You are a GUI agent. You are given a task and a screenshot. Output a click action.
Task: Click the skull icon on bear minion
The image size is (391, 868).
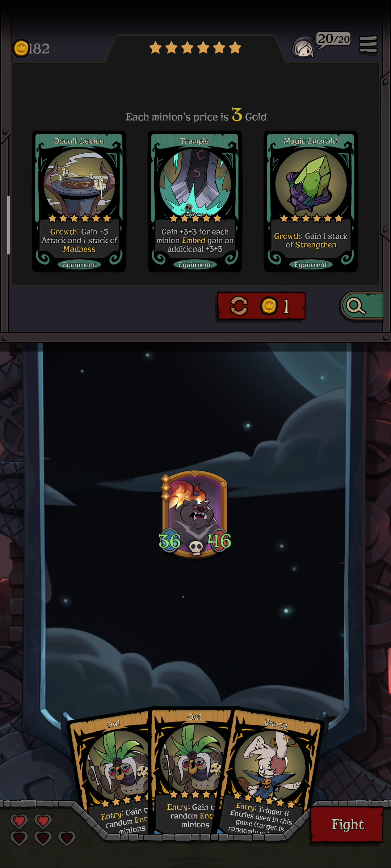196,548
